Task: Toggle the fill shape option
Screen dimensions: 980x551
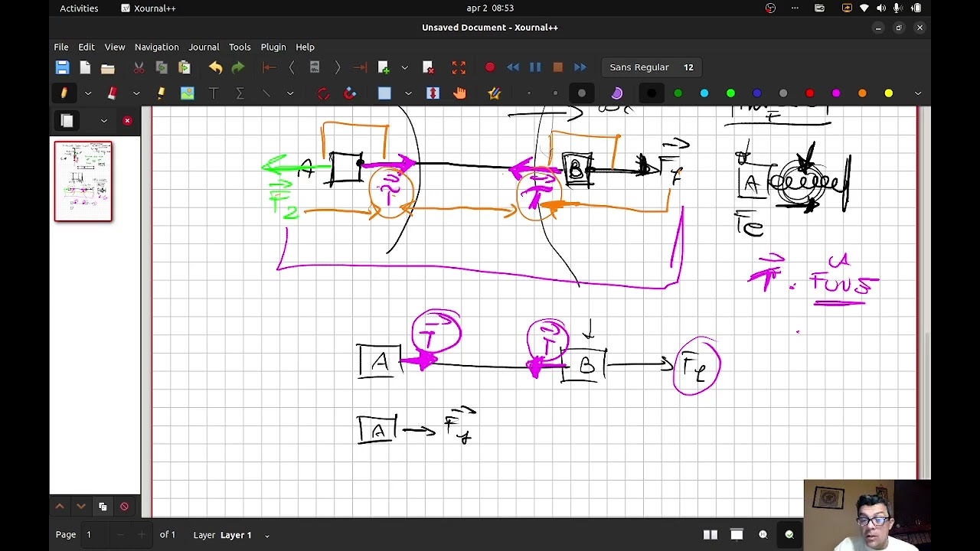Action: 616,93
